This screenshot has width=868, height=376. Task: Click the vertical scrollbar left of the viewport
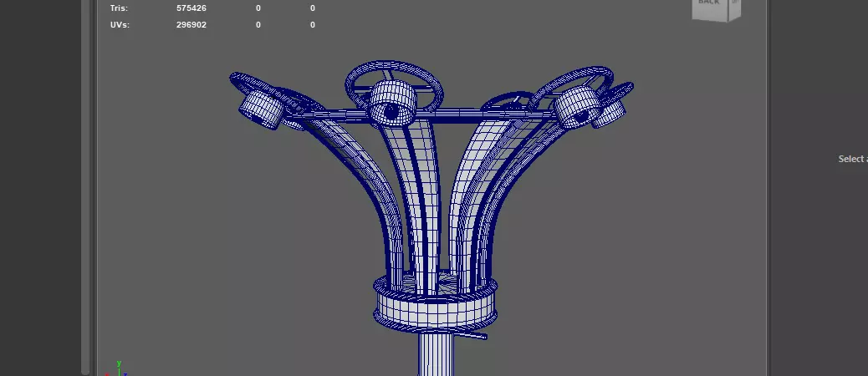click(85, 187)
